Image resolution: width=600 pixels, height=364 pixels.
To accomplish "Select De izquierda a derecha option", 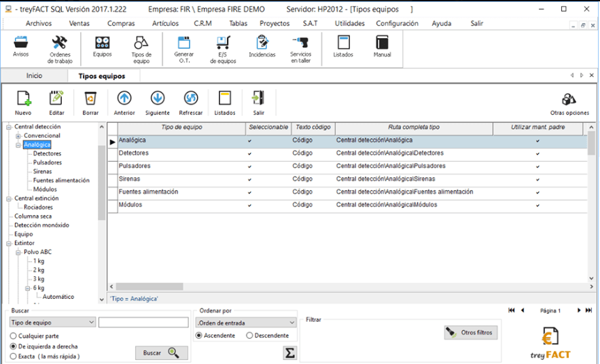I will (x=14, y=346).
